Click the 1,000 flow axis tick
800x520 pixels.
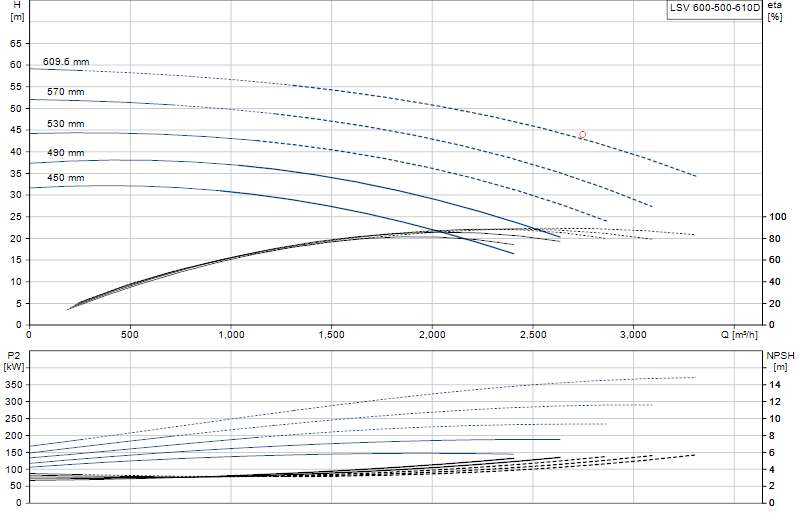coord(231,335)
